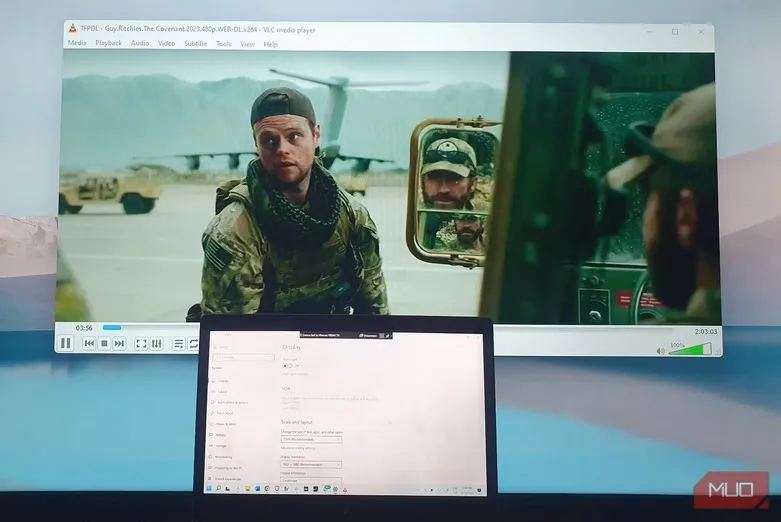This screenshot has width=781, height=522.
Task: Toggle the Night light switch
Action: tap(288, 366)
